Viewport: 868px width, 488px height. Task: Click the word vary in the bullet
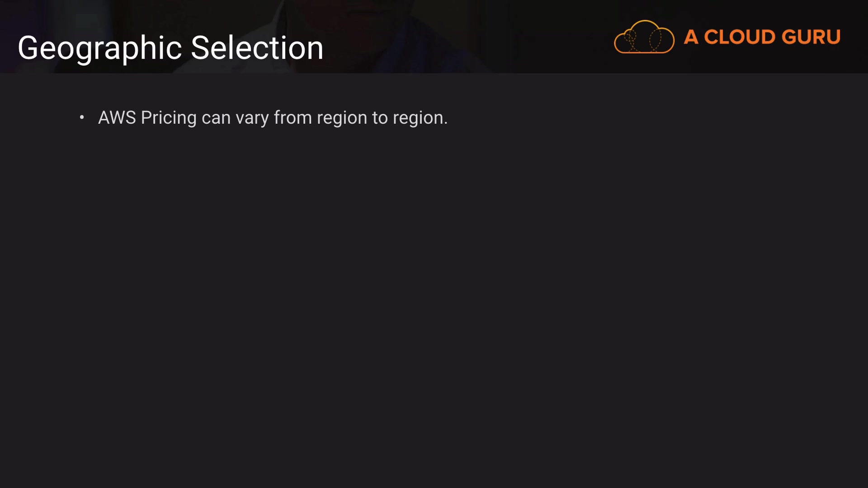pyautogui.click(x=252, y=117)
